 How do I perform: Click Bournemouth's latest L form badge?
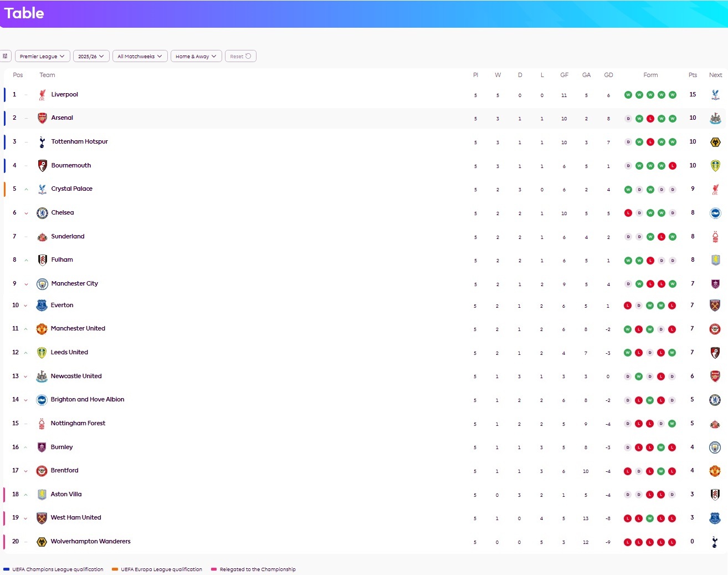(673, 166)
